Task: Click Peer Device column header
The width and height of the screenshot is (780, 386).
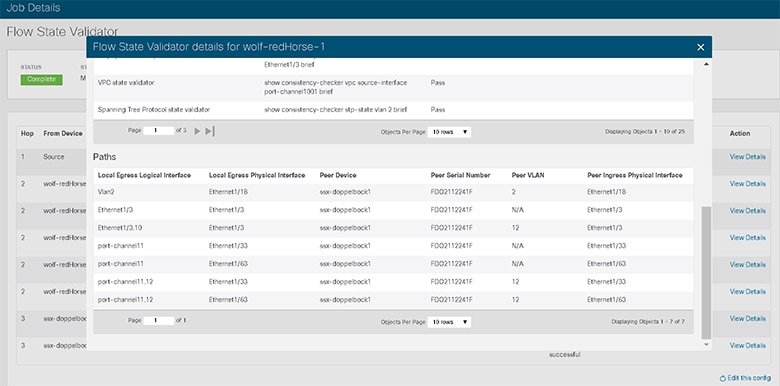Action: tap(338, 175)
